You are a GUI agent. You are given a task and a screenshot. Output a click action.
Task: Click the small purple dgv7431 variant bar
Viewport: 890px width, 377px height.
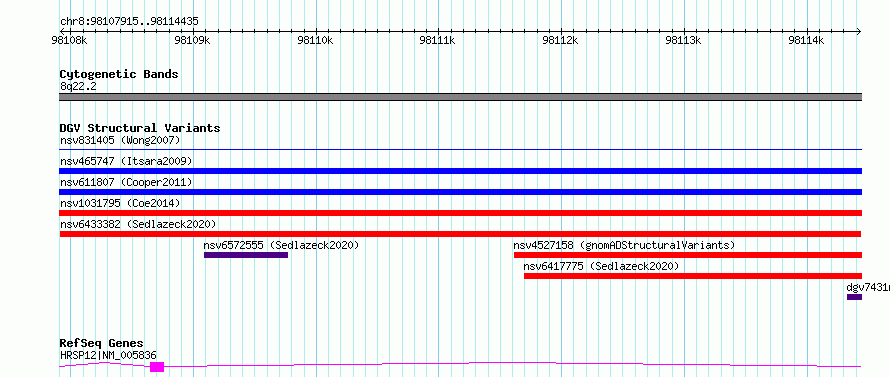tap(854, 297)
